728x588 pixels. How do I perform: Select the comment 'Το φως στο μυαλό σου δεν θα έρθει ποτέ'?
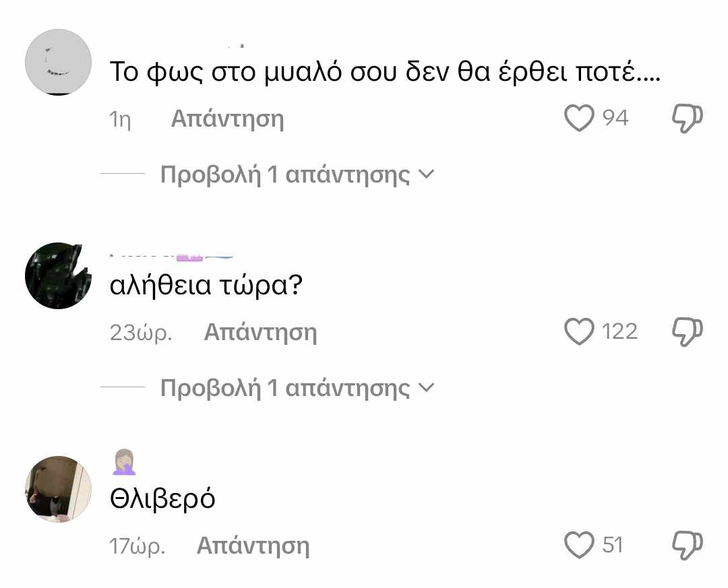coord(385,72)
